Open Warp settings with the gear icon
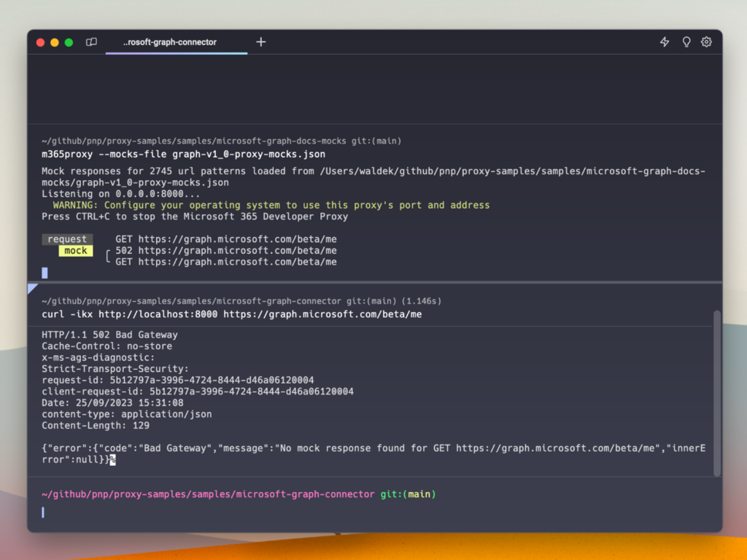This screenshot has height=560, width=747. tap(706, 42)
